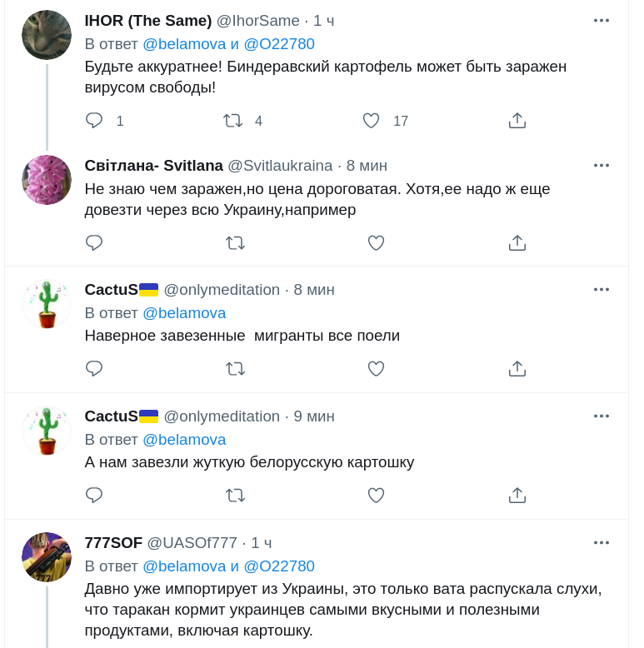Image resolution: width=644 pixels, height=648 pixels.
Task: Retweet Світлана- Svitlana's tweet
Action: (235, 242)
